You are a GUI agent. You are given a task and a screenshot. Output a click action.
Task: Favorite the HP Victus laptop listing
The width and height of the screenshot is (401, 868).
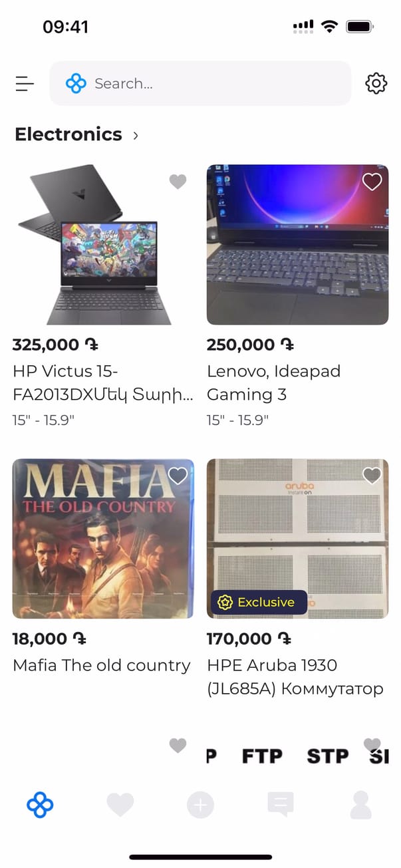[x=178, y=181]
